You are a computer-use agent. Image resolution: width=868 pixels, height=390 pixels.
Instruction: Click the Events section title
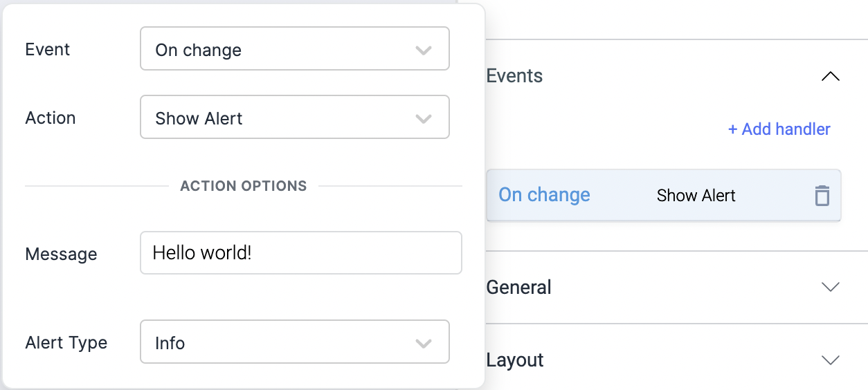click(515, 76)
